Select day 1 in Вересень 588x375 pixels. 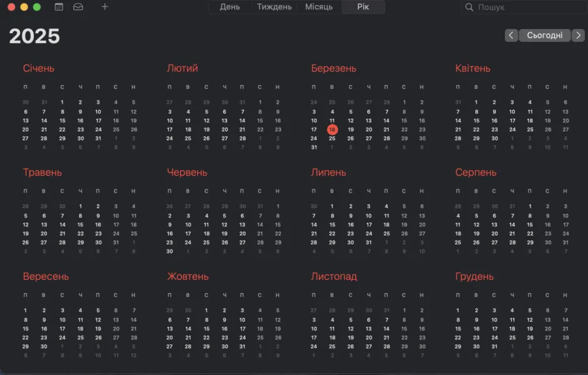coord(26,311)
